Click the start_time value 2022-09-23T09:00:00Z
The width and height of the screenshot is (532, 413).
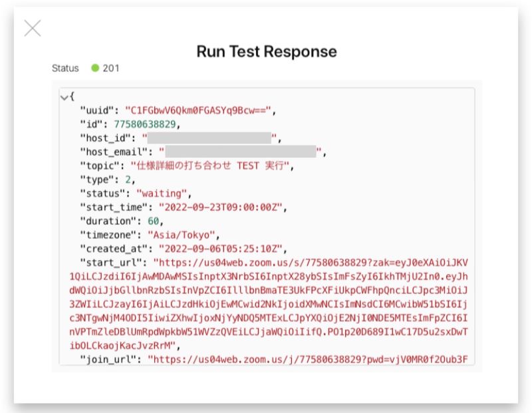pos(221,207)
